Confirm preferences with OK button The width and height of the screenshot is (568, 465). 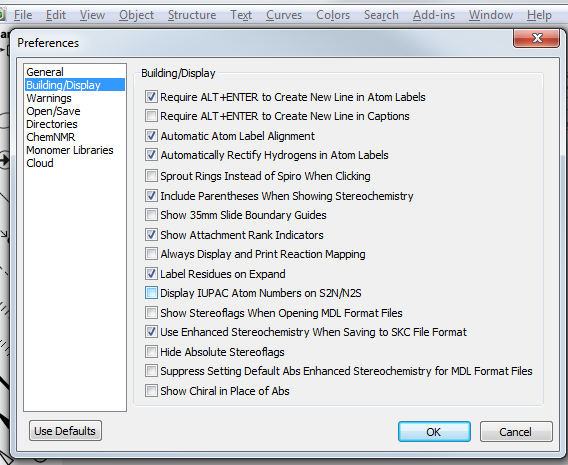(434, 432)
